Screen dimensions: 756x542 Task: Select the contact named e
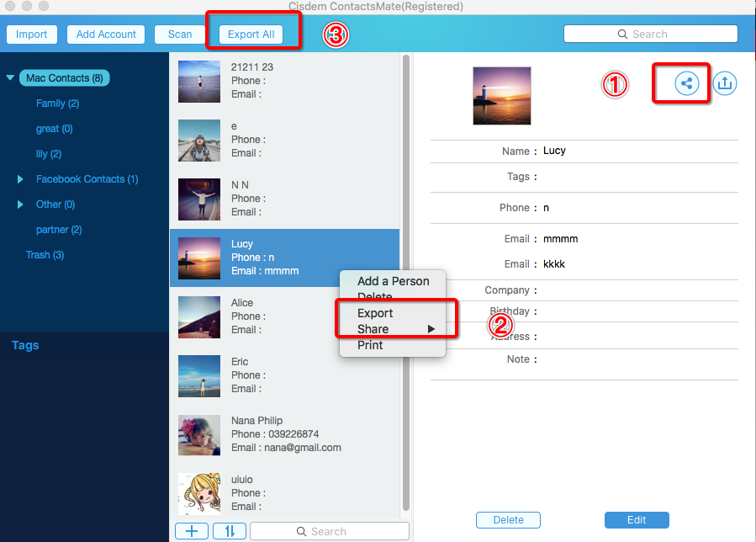284,140
